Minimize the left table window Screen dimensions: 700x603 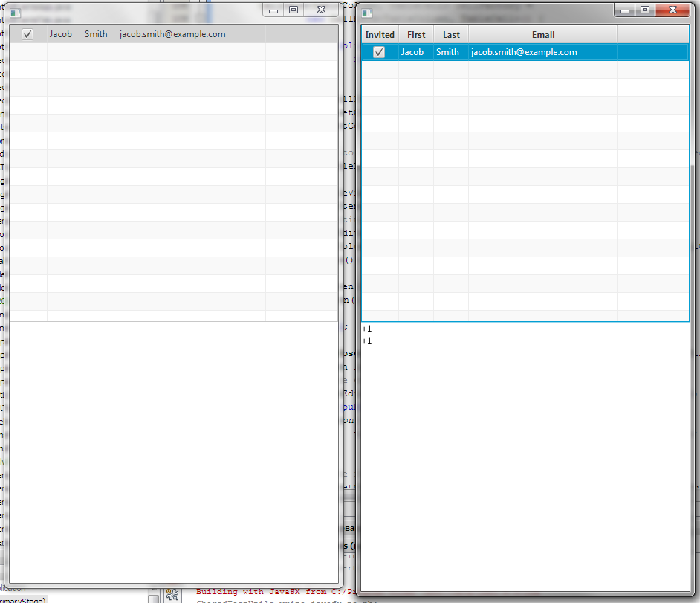[273, 10]
